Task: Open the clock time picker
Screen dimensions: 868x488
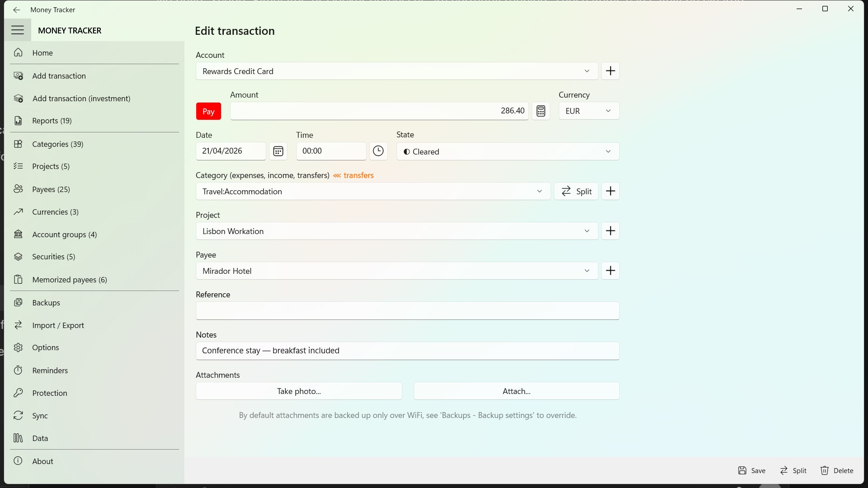Action: (378, 151)
